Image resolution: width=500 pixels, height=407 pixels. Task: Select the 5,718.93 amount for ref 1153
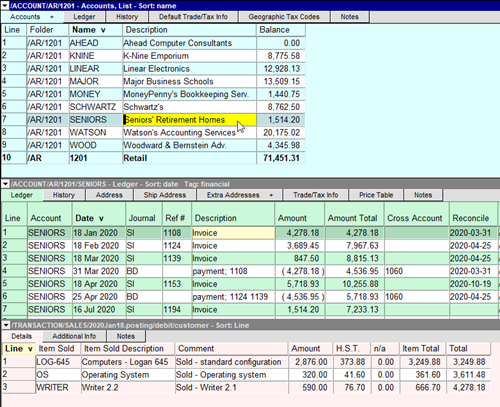tap(300, 284)
